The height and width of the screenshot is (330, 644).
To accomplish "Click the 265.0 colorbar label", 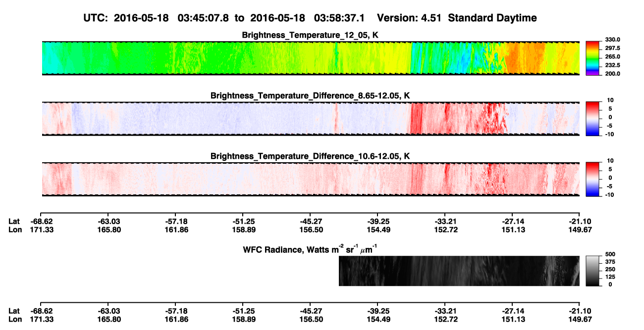I will point(613,56).
